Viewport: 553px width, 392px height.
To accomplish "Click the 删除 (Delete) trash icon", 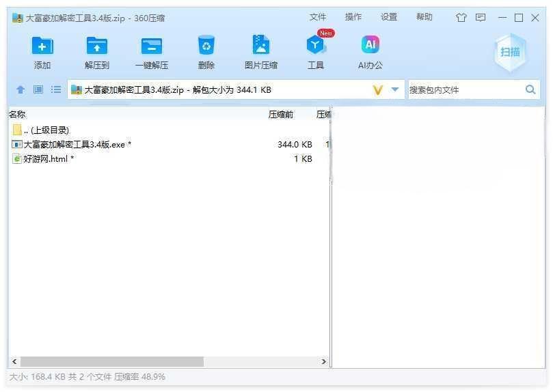I will point(206,46).
